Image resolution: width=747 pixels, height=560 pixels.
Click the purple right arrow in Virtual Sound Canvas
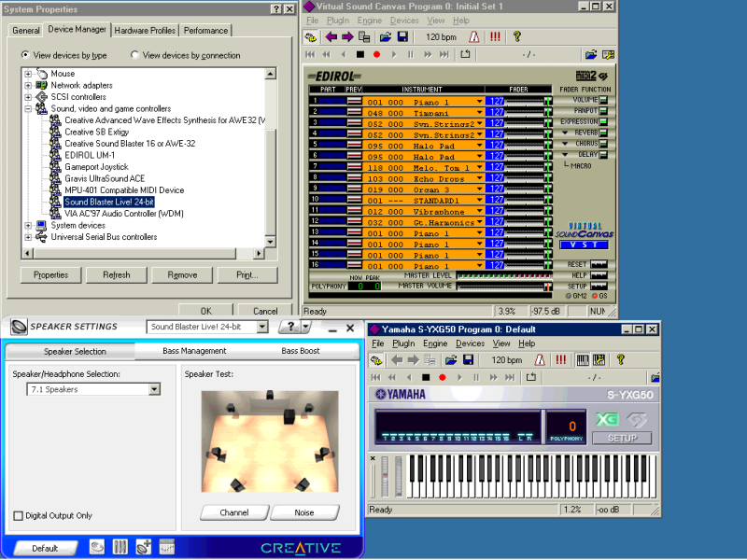click(x=347, y=36)
